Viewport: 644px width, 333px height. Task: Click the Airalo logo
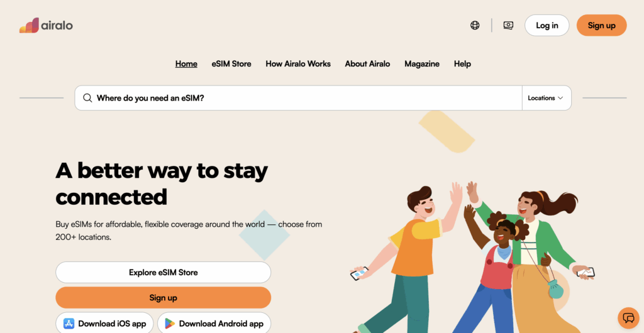(x=46, y=25)
